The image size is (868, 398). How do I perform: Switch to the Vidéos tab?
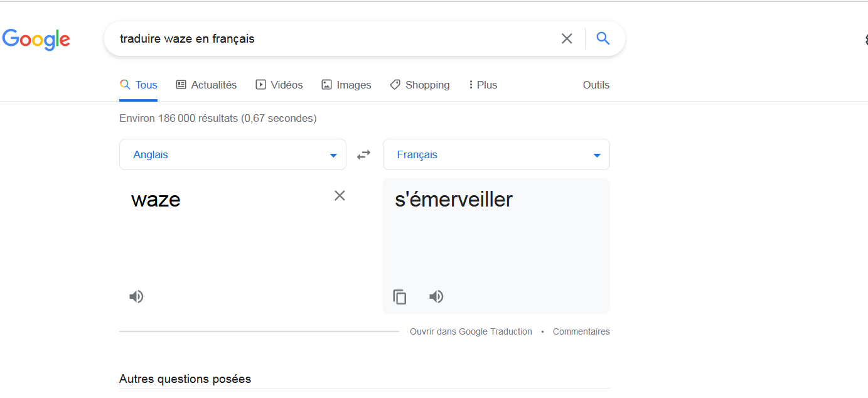pos(279,85)
